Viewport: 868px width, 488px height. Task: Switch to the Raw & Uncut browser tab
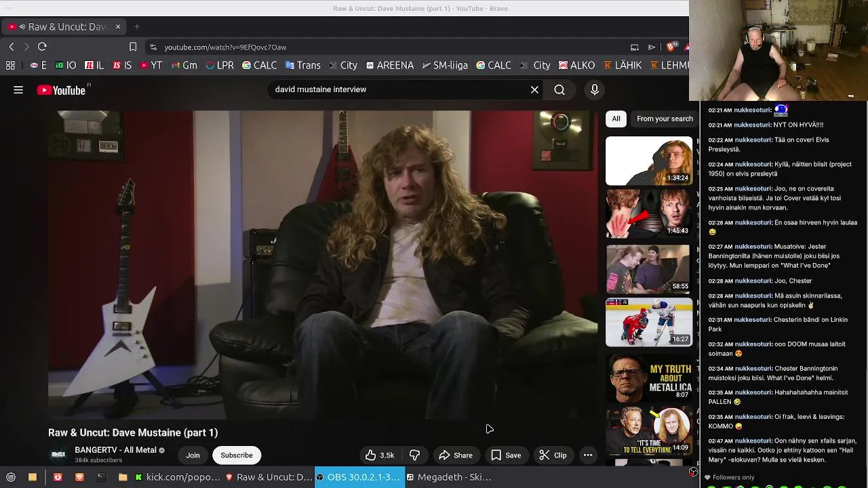pos(64,26)
